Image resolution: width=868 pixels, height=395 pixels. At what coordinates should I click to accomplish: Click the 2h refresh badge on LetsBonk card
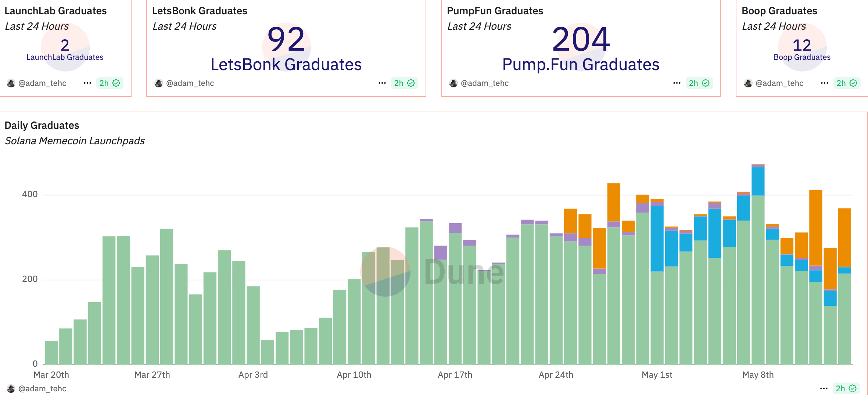pyautogui.click(x=404, y=83)
